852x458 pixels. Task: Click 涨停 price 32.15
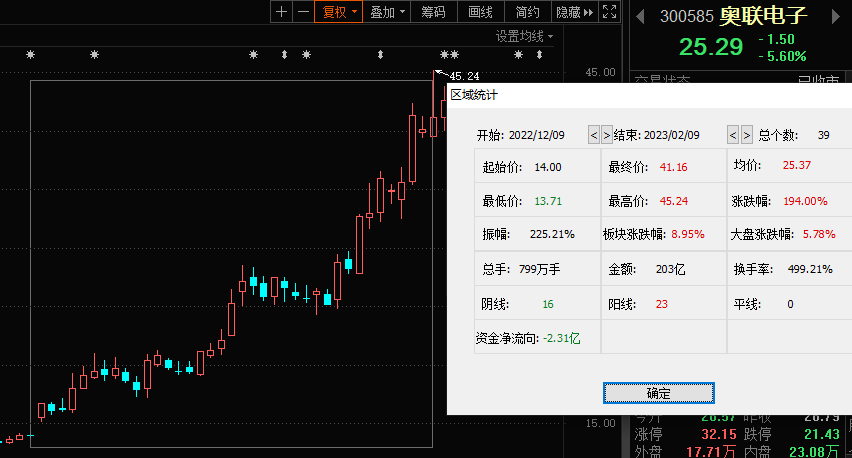(x=719, y=434)
